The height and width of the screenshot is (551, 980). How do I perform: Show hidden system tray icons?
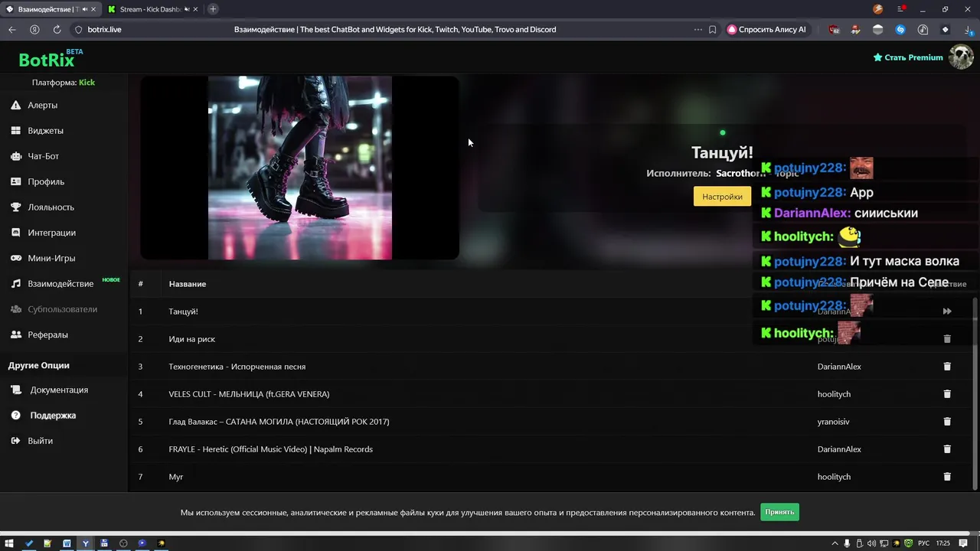coord(835,543)
